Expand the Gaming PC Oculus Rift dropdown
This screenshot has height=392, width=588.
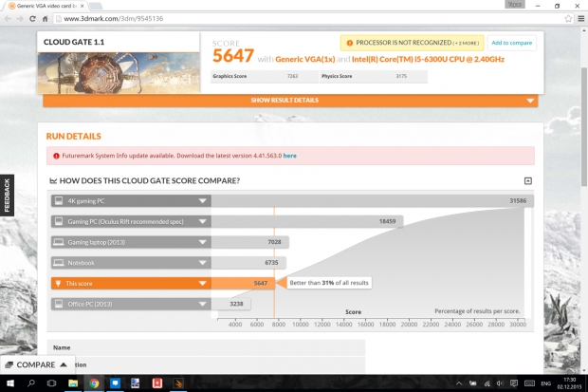(202, 221)
